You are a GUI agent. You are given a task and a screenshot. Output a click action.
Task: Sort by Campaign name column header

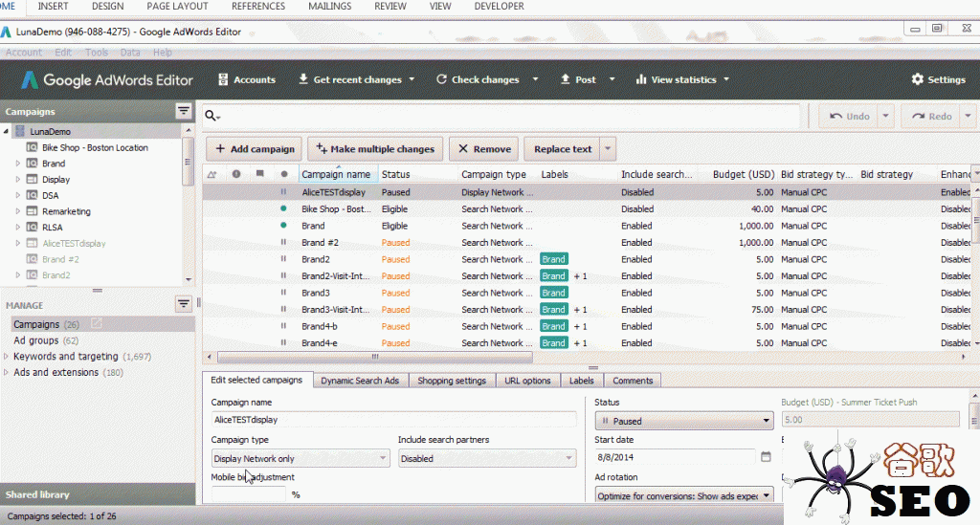click(336, 174)
